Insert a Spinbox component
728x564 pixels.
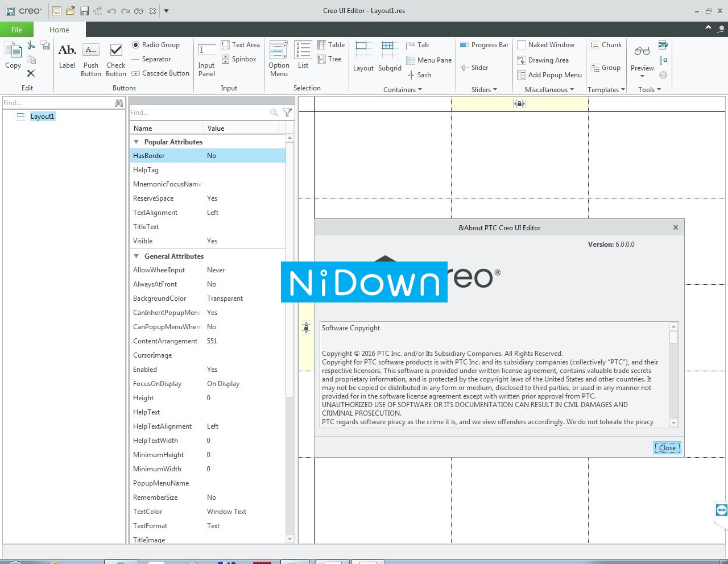coord(239,59)
